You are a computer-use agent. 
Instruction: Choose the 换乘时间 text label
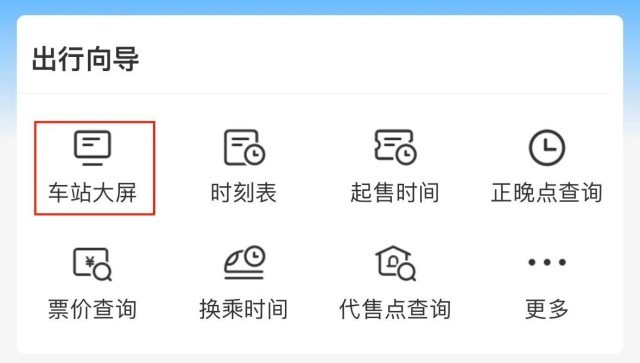(x=244, y=309)
